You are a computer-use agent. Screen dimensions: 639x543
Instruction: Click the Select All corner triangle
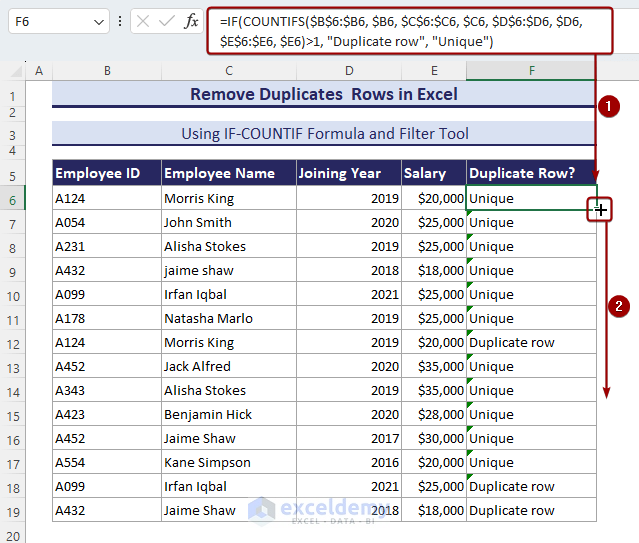(x=16, y=71)
